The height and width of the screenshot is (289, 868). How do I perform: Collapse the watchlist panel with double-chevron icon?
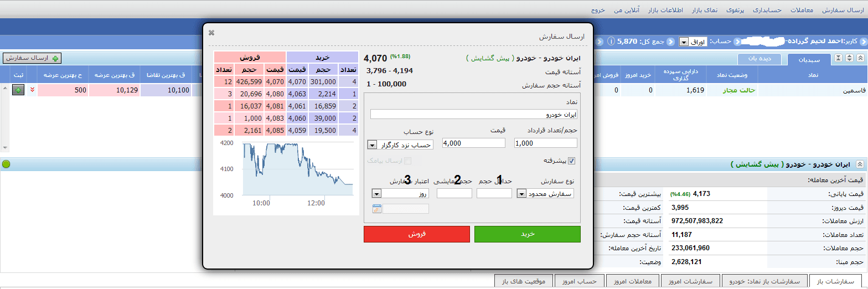(x=860, y=58)
